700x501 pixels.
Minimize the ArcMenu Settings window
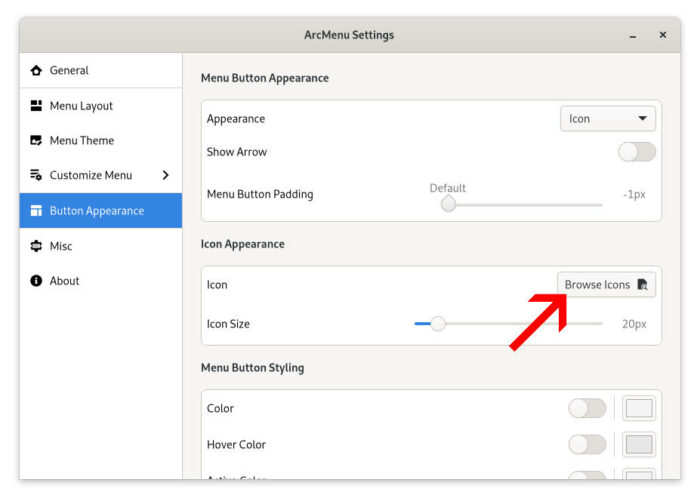633,36
